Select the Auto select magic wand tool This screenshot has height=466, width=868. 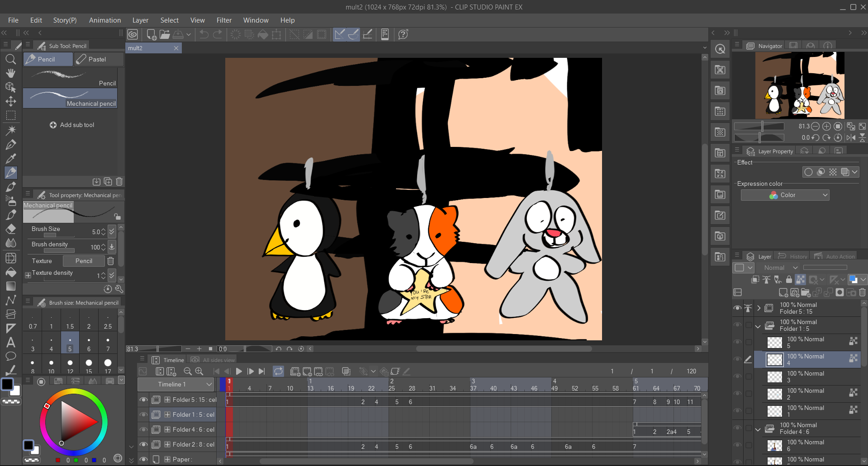tap(11, 130)
